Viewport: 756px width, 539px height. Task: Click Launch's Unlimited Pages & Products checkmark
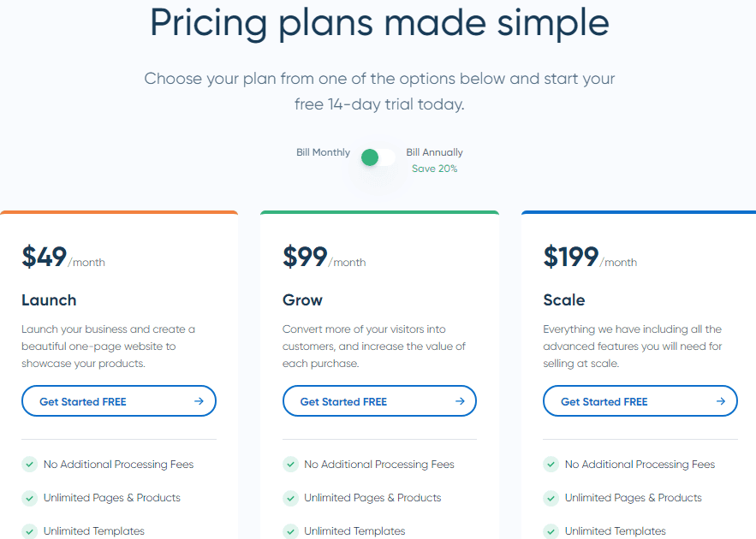click(29, 498)
